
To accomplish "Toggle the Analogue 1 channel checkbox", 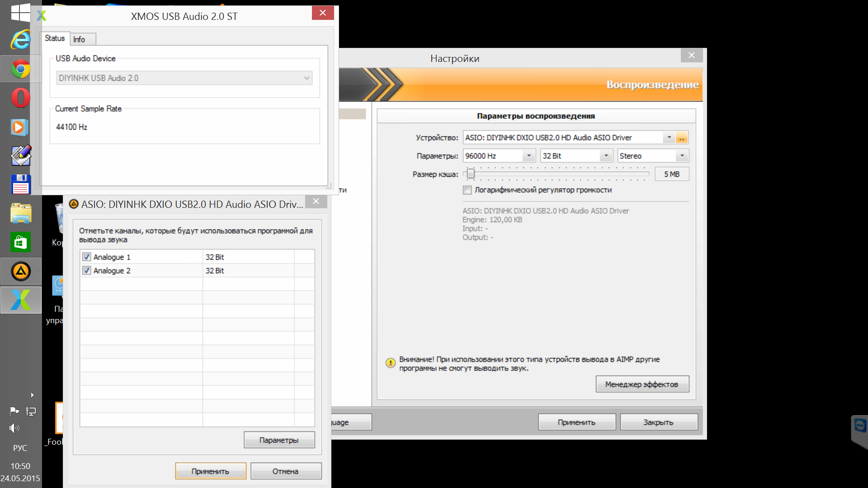I will pyautogui.click(x=86, y=257).
